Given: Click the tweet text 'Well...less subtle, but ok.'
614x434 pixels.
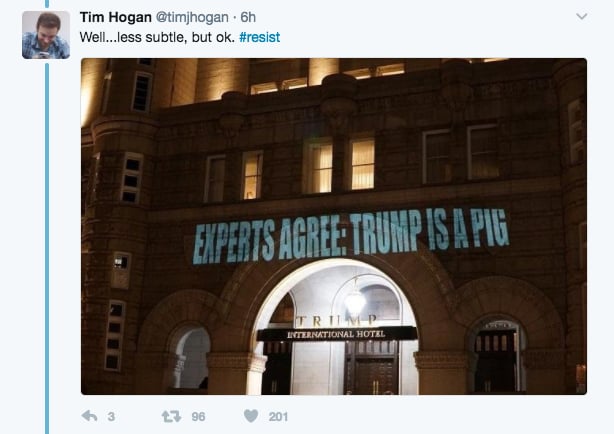Looking at the screenshot, I should pos(157,37).
